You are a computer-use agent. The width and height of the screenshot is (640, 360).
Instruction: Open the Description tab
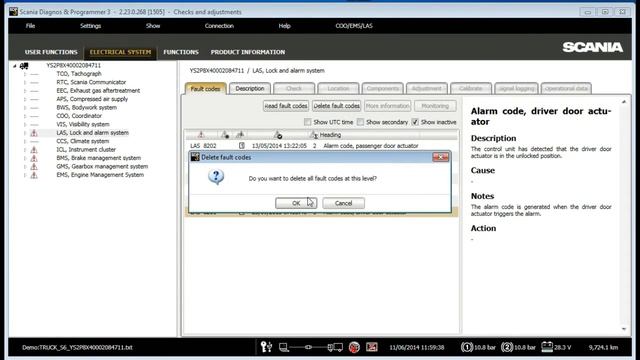250,89
